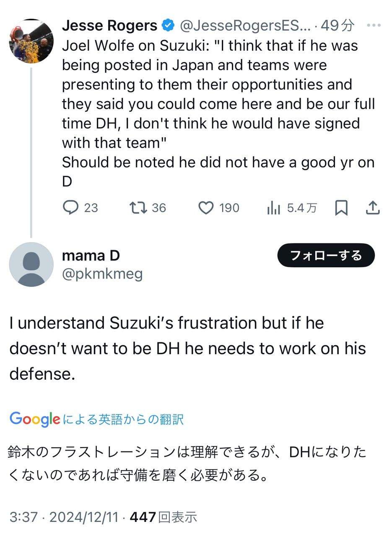The width and height of the screenshot is (392, 537).
Task: Click the 49分 time on quoted tweet
Action: (x=337, y=26)
